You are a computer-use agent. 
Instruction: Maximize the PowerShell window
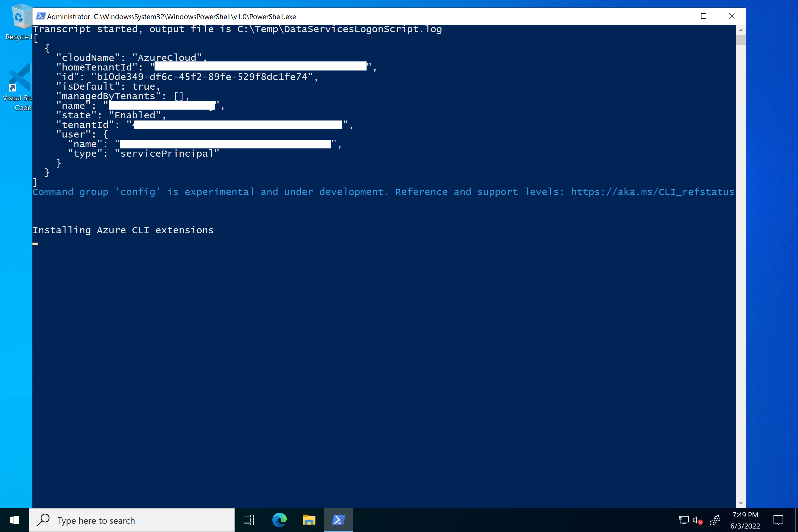coord(704,16)
